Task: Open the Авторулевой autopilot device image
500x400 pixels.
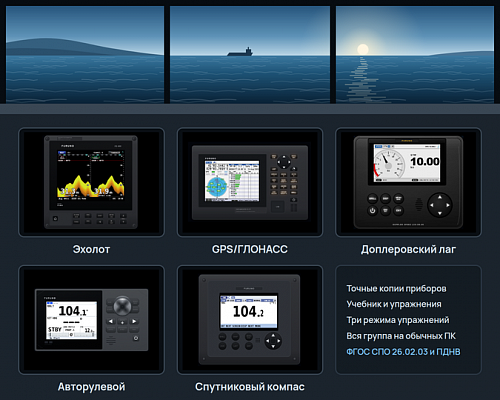Action: click(x=91, y=320)
